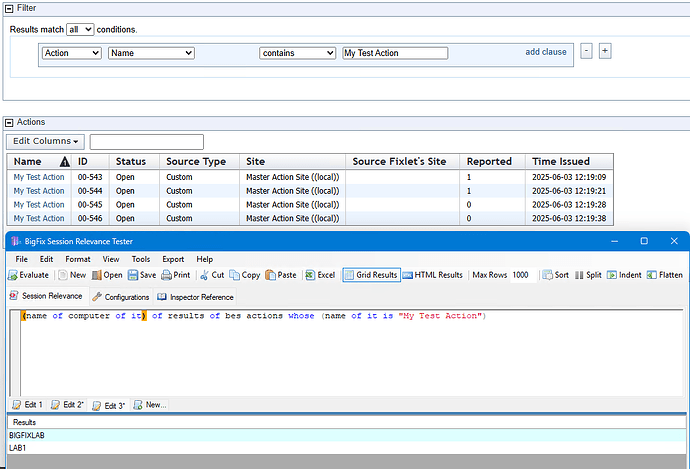Open the 'contains' operator dropdown
Screen dimensions: 690x469
(x=296, y=53)
